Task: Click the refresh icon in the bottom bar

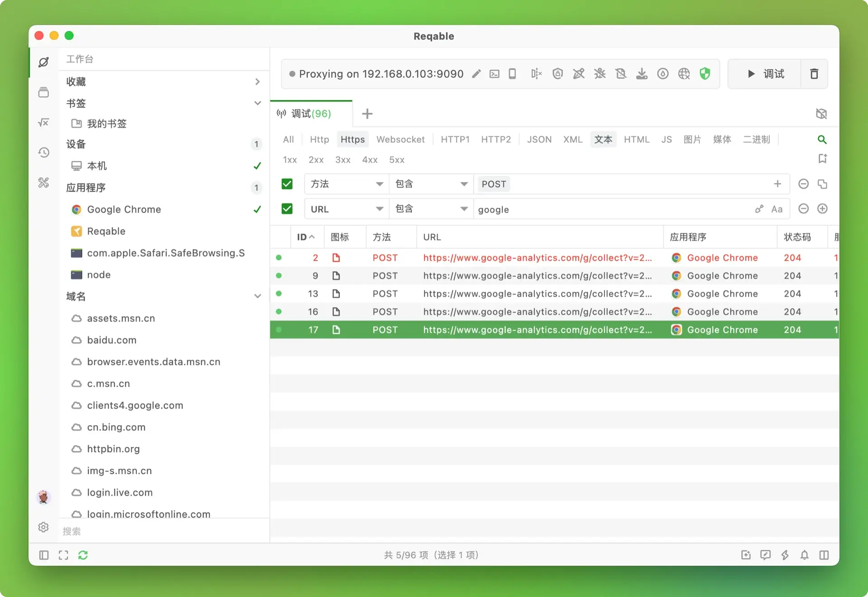Action: pos(83,555)
